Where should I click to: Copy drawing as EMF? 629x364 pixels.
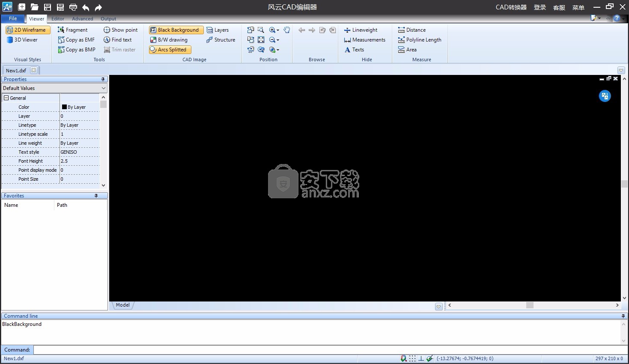point(76,40)
